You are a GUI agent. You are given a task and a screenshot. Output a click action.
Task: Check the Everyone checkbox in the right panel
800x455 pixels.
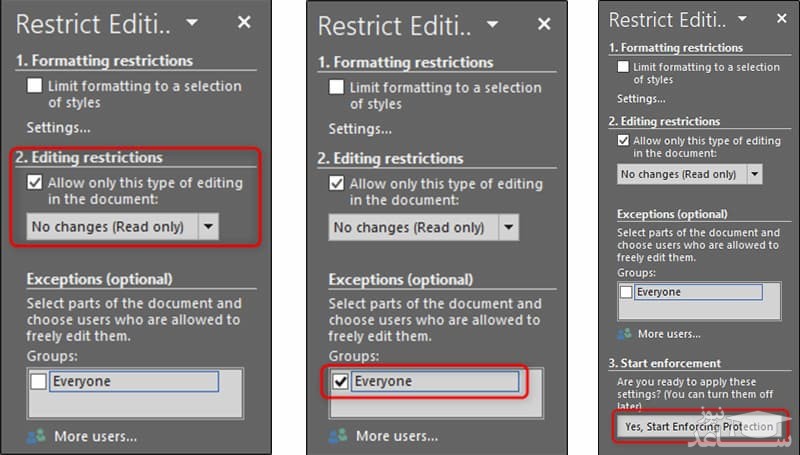coord(626,292)
